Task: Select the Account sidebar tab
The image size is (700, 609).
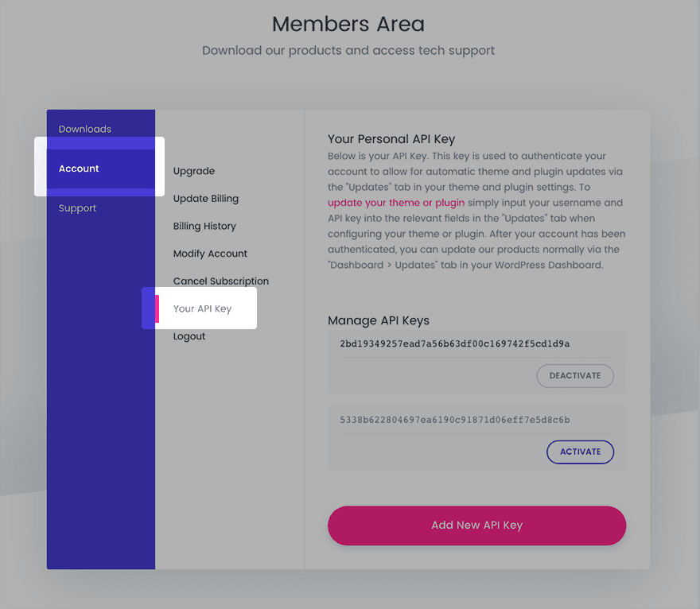Action: point(80,169)
